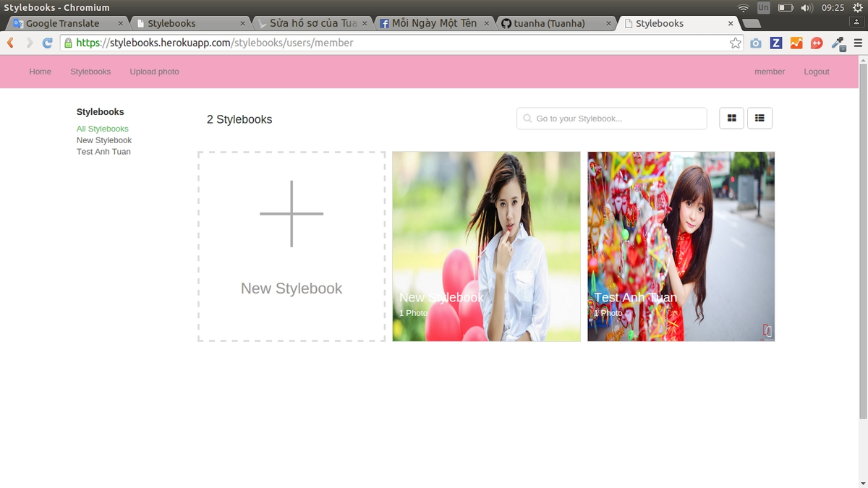This screenshot has width=868, height=488.
Task: Reload the page with the refresh icon
Action: tap(48, 43)
